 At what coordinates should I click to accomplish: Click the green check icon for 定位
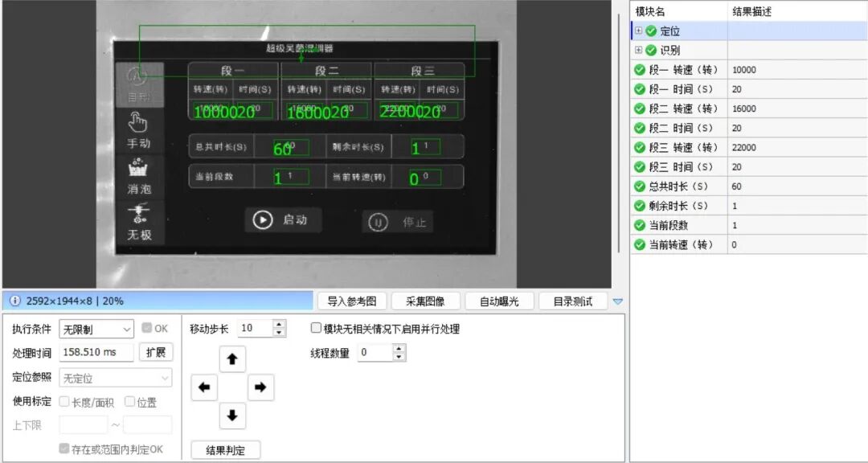click(651, 31)
